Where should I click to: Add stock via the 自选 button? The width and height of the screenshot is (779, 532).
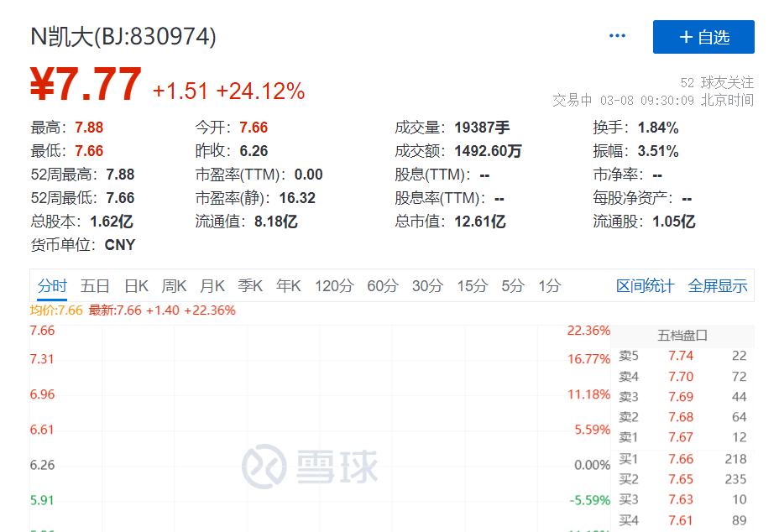703,37
